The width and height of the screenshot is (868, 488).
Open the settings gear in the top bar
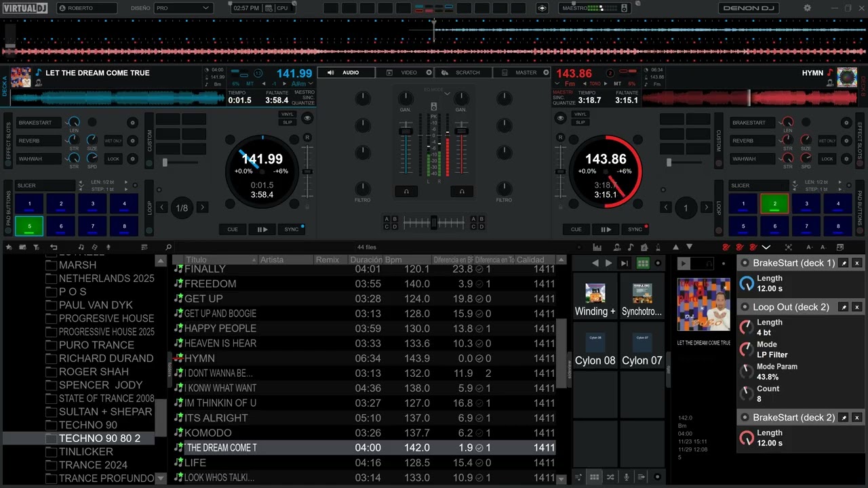point(807,8)
